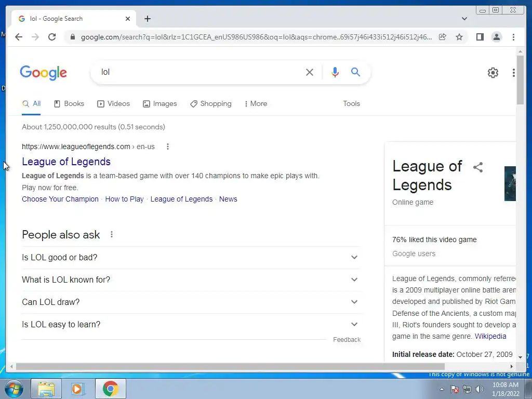Launch Windows Media Player from taskbar
Screen dimensions: 532x399
pos(78,389)
